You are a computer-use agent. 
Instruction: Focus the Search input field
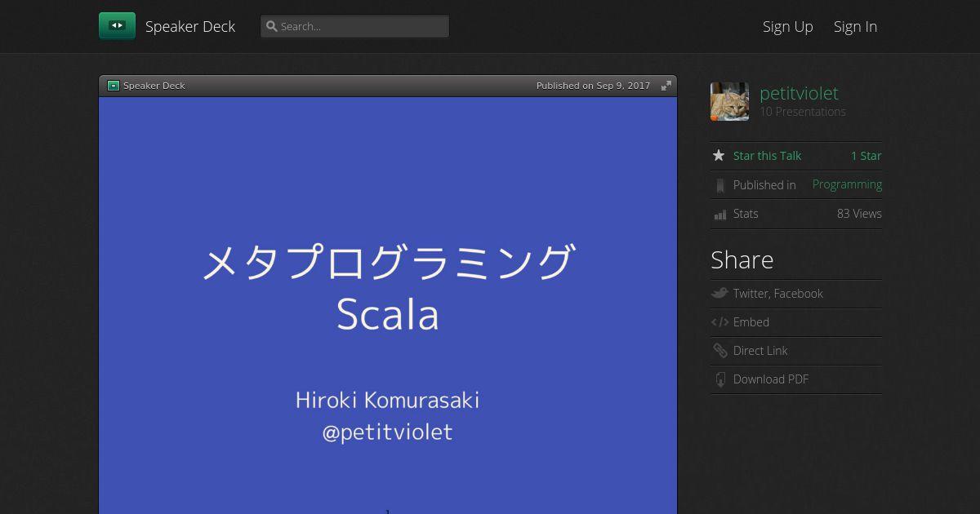pos(354,26)
